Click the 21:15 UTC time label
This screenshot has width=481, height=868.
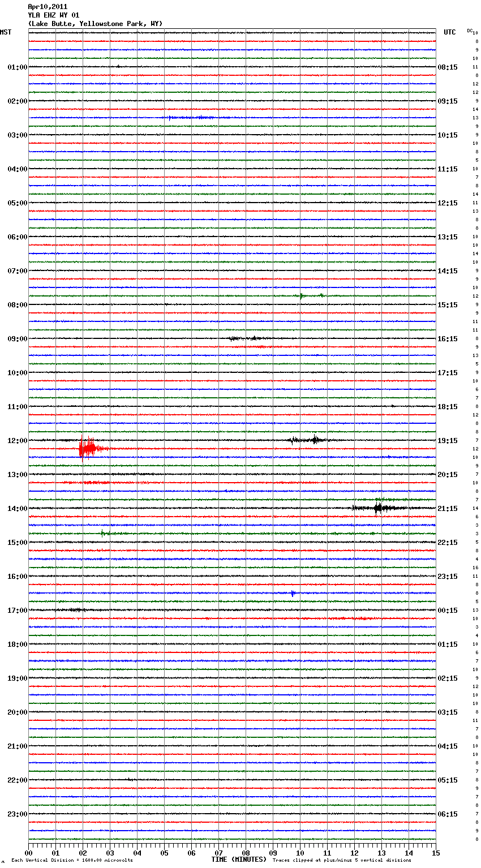[448, 509]
